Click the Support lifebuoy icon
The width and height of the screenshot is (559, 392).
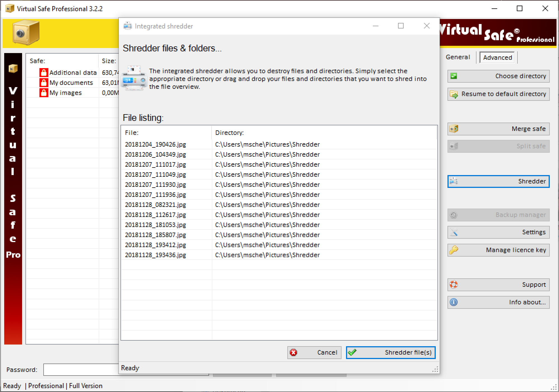coord(454,285)
